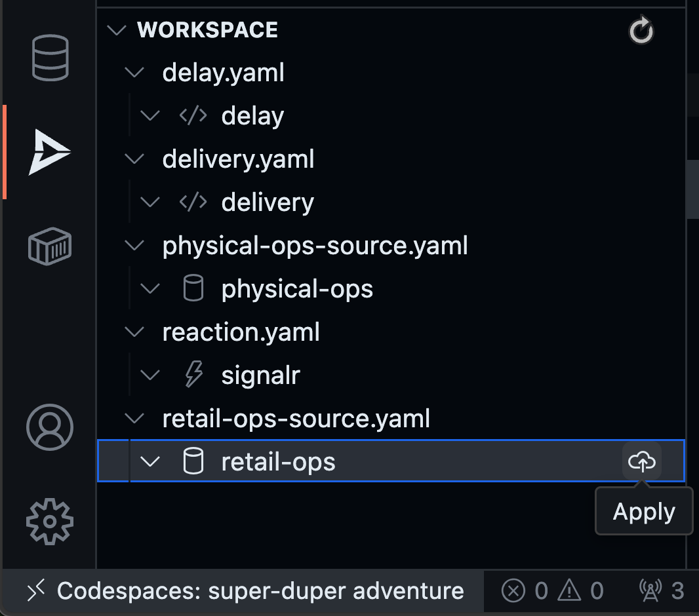Open Settings via the gear icon
This screenshot has width=699, height=616.
click(x=49, y=521)
